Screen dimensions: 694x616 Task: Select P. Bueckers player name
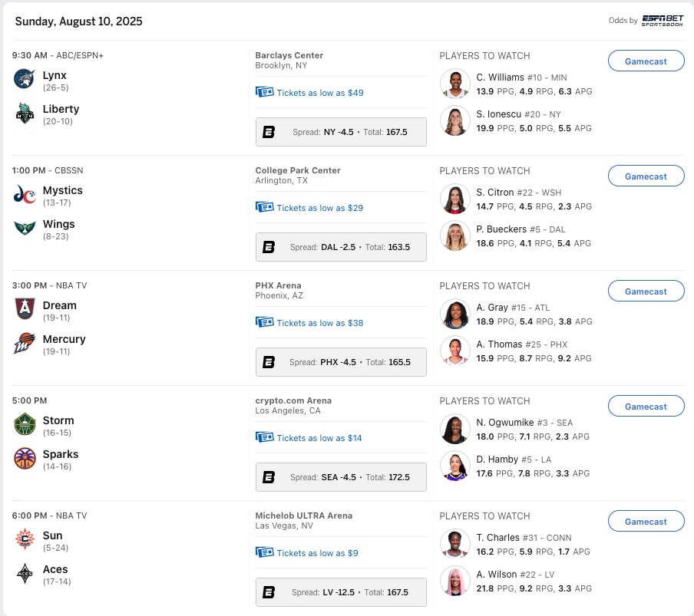pos(501,229)
